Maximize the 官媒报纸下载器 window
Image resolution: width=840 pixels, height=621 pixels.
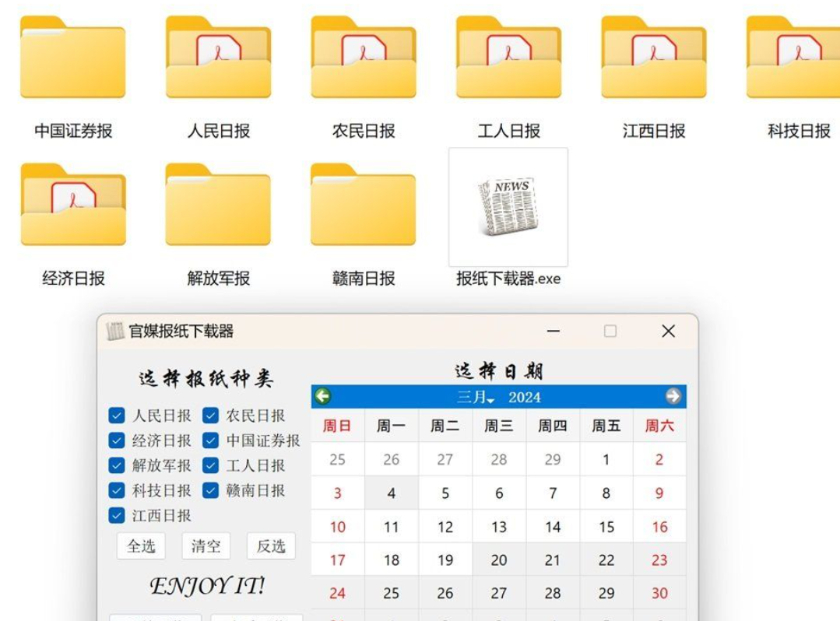coord(610,332)
